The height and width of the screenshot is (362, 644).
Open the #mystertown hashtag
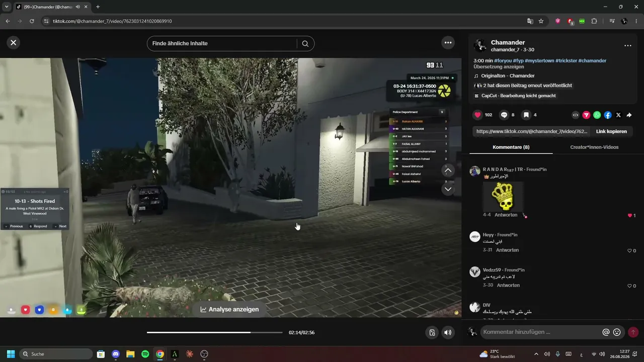tap(539, 60)
